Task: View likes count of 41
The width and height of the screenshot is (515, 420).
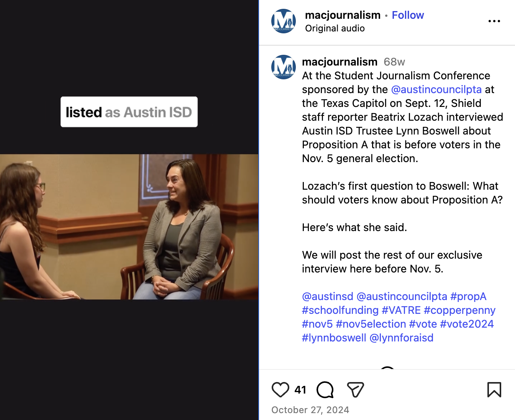Action: (x=300, y=390)
